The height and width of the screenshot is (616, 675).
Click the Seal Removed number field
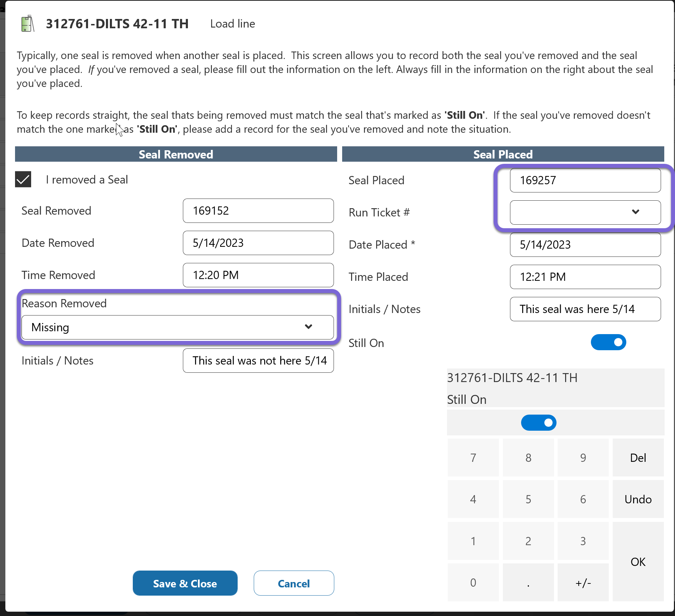pyautogui.click(x=258, y=211)
